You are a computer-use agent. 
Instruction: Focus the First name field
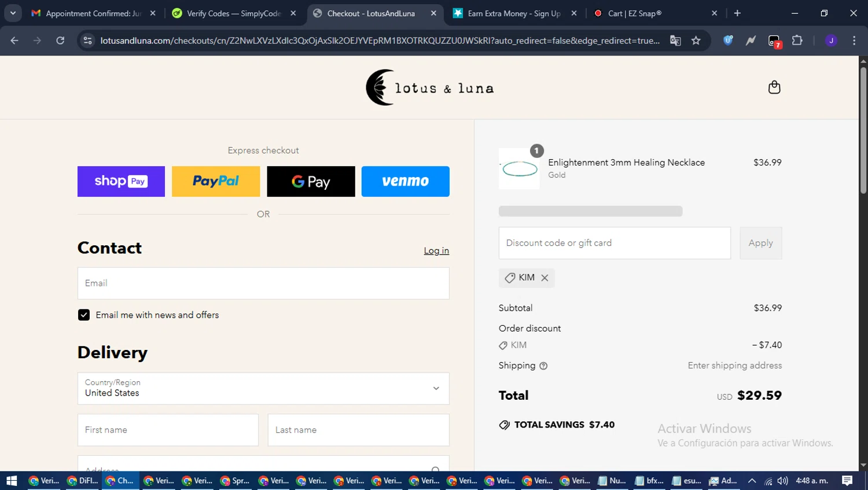coord(168,430)
